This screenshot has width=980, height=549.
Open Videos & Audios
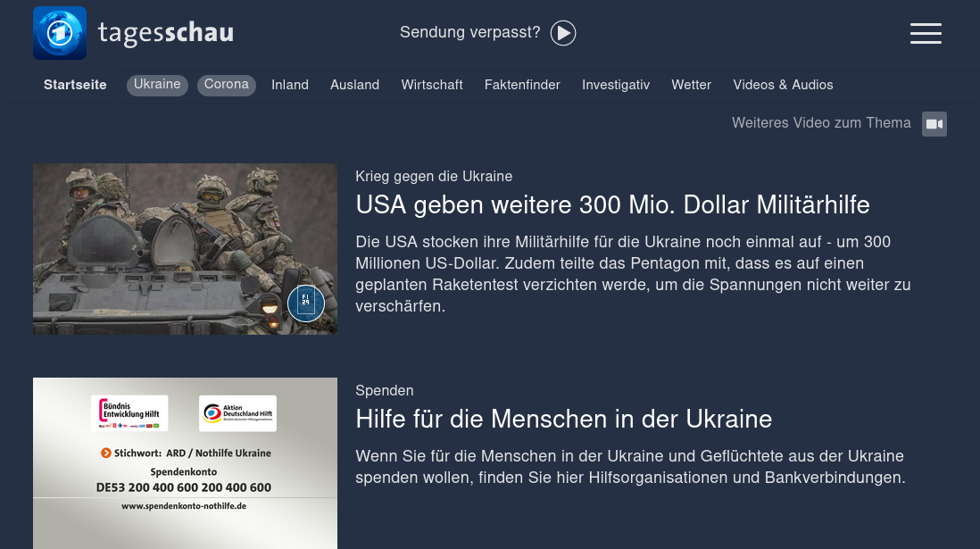click(x=783, y=85)
